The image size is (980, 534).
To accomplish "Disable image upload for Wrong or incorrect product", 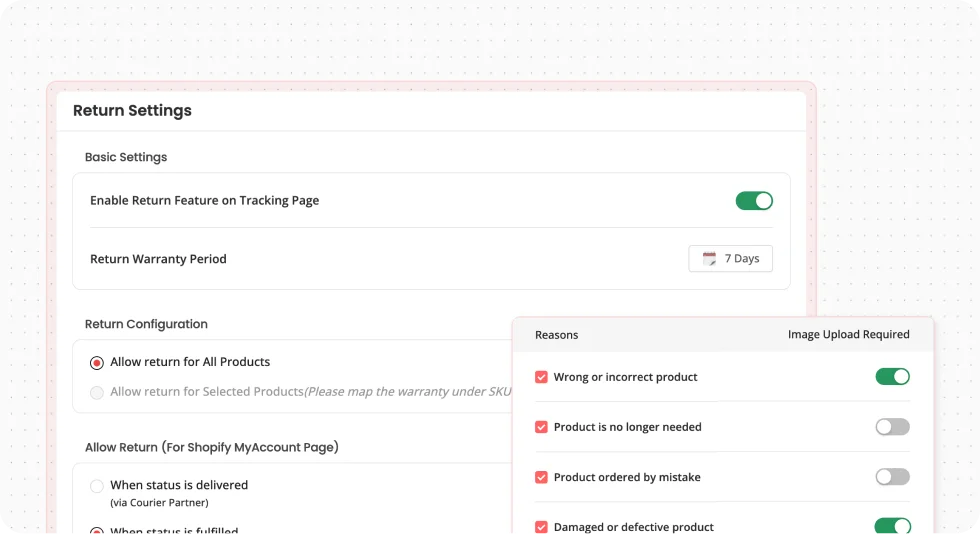I will tap(892, 377).
